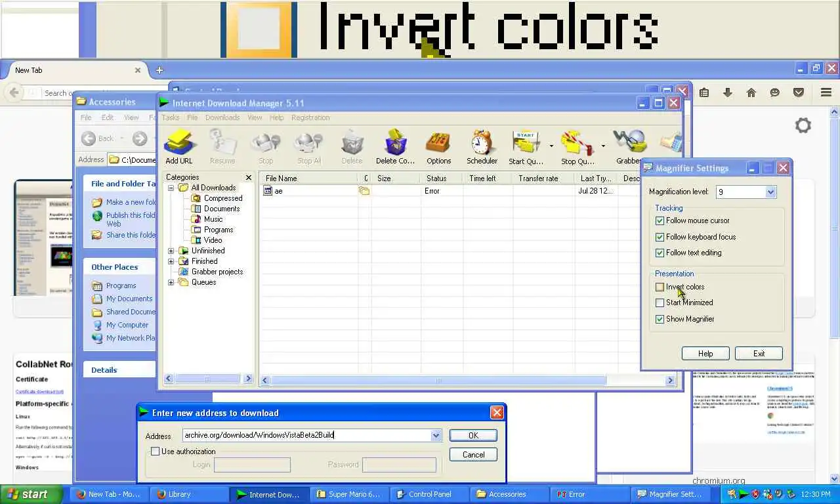Click the Stop All toolbar icon

[308, 146]
